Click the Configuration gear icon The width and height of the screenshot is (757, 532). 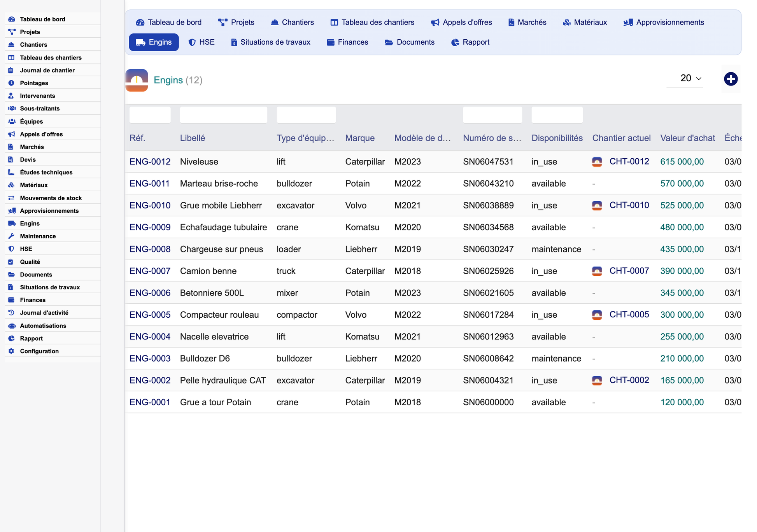point(12,351)
